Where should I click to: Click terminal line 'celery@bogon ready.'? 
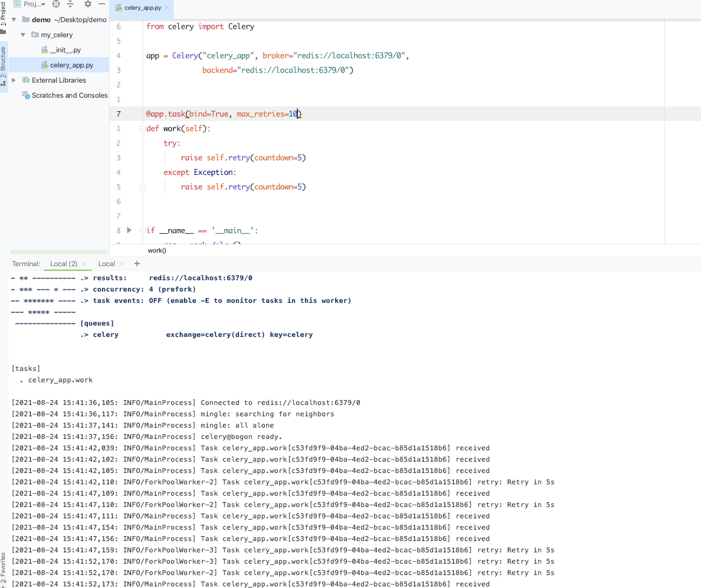tap(241, 437)
